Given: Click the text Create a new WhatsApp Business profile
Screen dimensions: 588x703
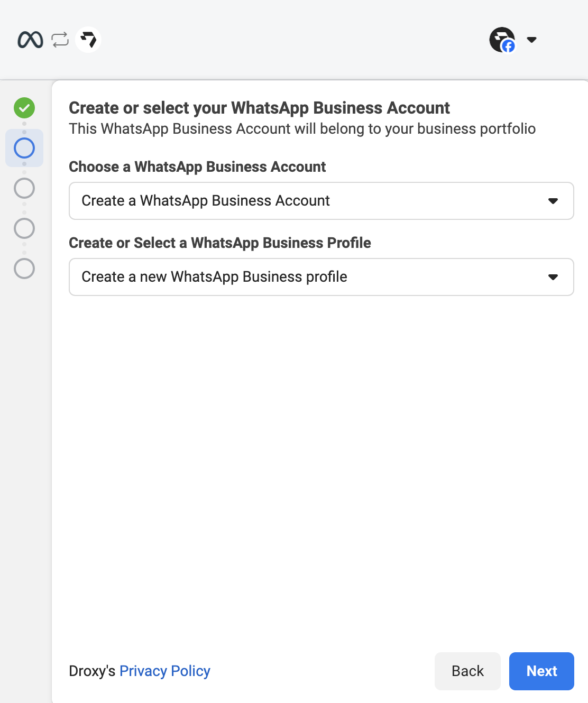Looking at the screenshot, I should click(x=214, y=277).
